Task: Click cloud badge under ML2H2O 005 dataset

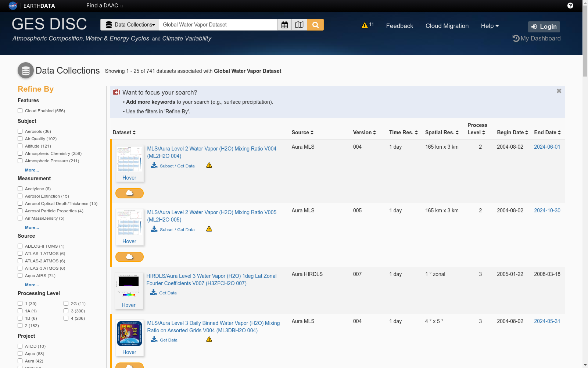Action: click(x=129, y=256)
